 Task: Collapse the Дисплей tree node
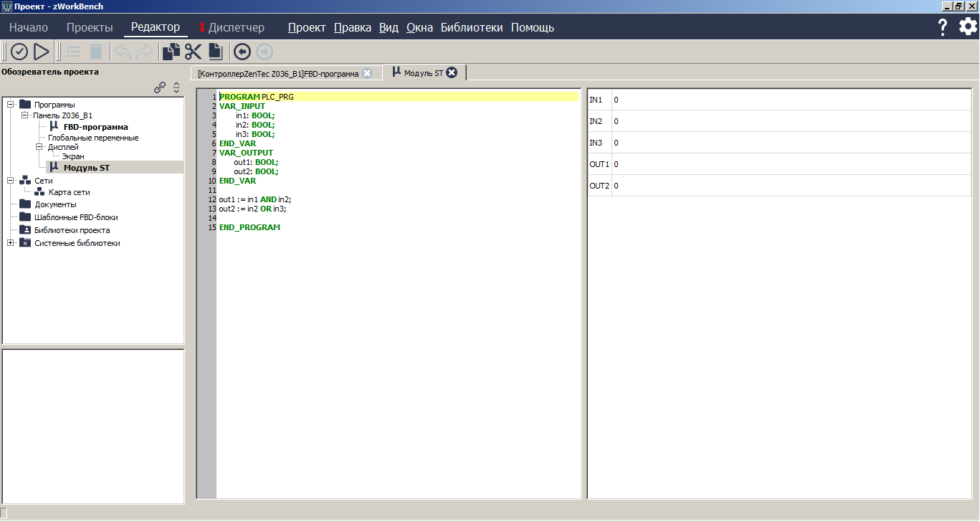[40, 147]
